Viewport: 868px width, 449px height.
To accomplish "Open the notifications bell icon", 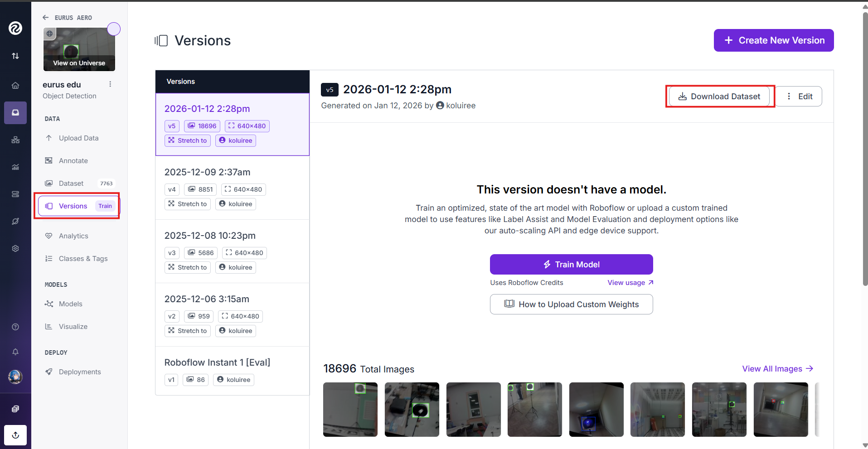I will coord(15,352).
